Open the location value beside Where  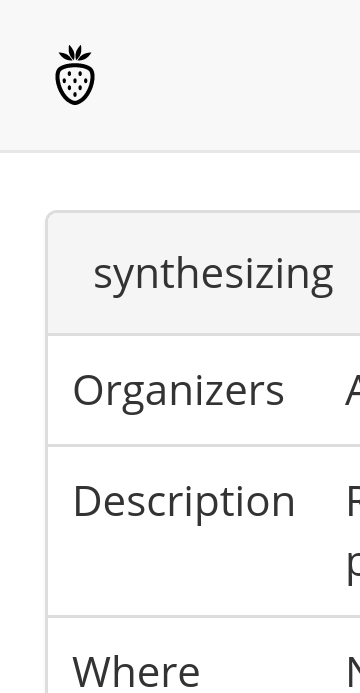pos(354,672)
